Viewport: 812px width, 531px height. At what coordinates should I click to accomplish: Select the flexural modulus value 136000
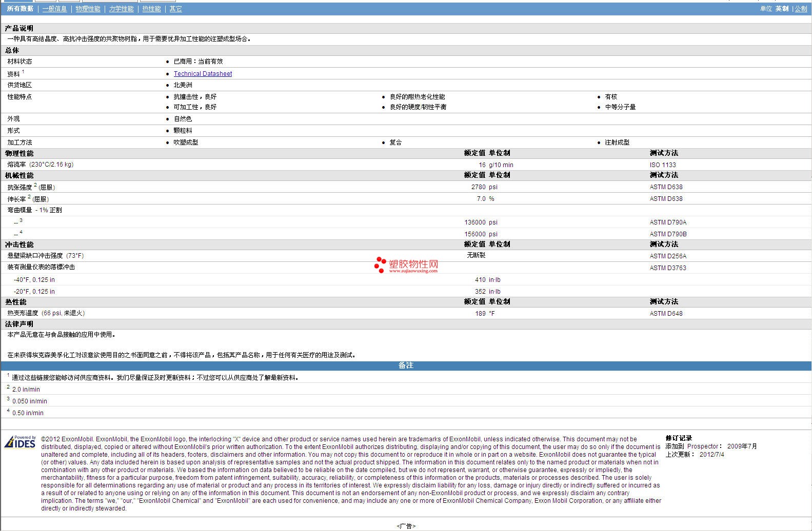point(474,222)
